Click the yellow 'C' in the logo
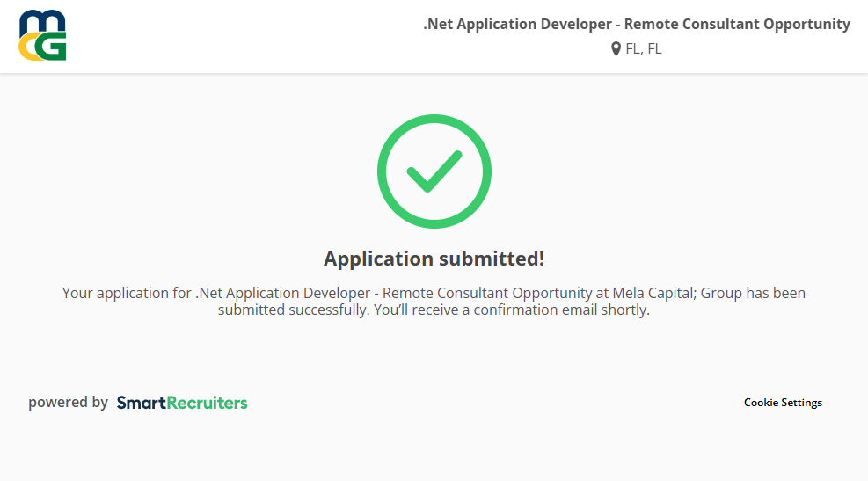Image resolution: width=868 pixels, height=481 pixels. 29,49
